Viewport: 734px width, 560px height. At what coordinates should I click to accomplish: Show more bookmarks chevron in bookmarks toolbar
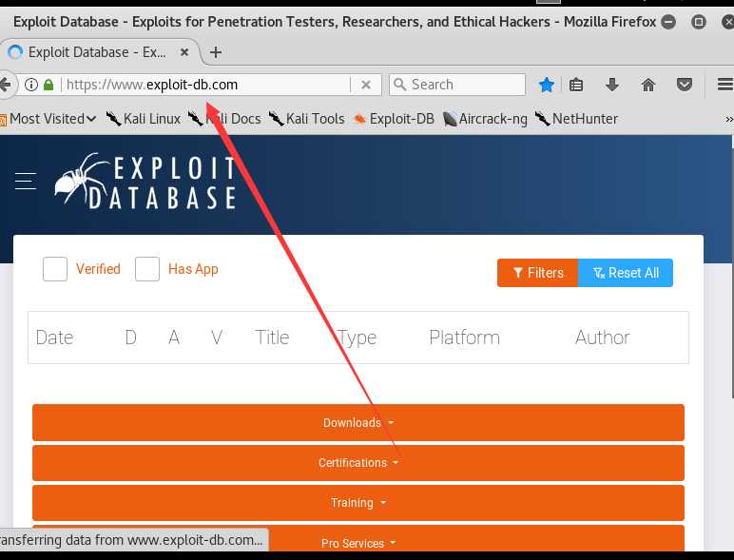pyautogui.click(x=729, y=120)
